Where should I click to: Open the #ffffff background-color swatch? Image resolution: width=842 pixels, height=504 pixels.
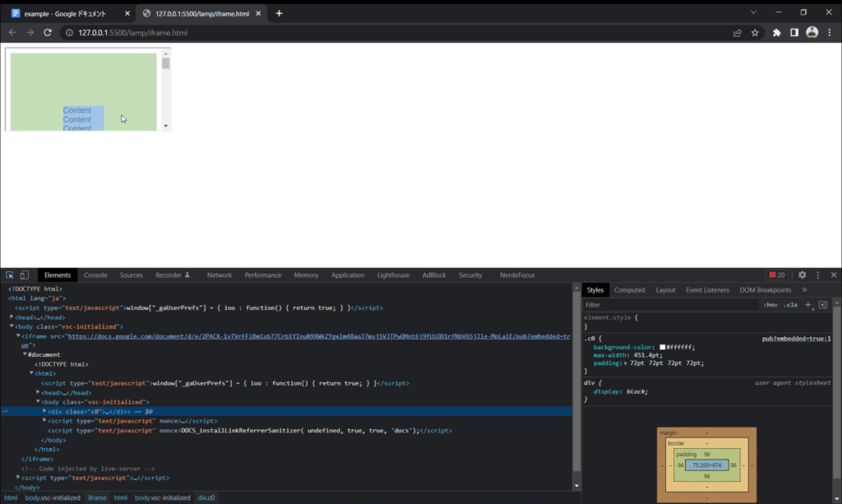[x=662, y=347]
